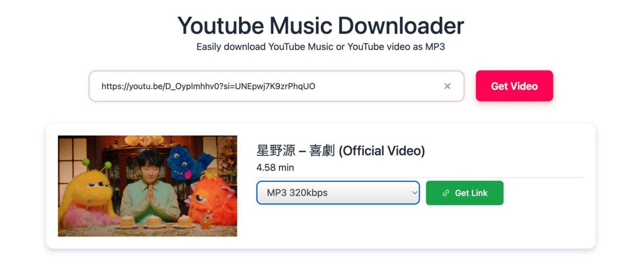
Task: Click the 星野源 – 喜劇 video title
Action: (x=341, y=151)
